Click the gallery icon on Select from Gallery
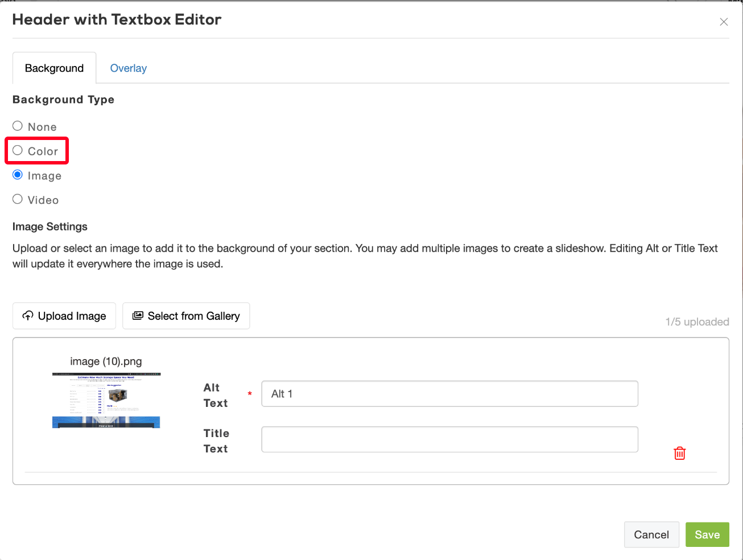The width and height of the screenshot is (743, 560). click(137, 315)
